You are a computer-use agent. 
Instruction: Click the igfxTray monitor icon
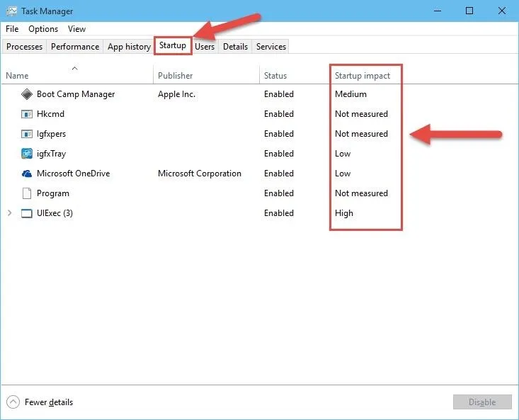pyautogui.click(x=27, y=154)
